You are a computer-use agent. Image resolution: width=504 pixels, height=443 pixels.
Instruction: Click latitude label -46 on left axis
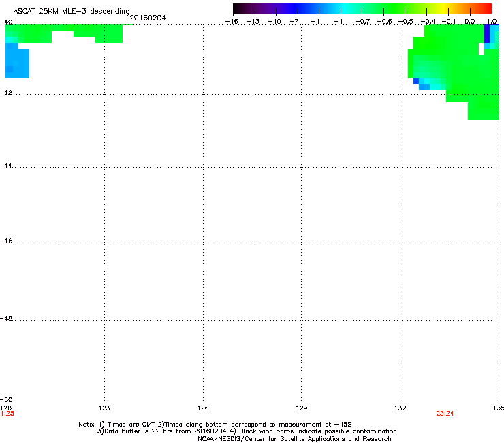pos(6,241)
